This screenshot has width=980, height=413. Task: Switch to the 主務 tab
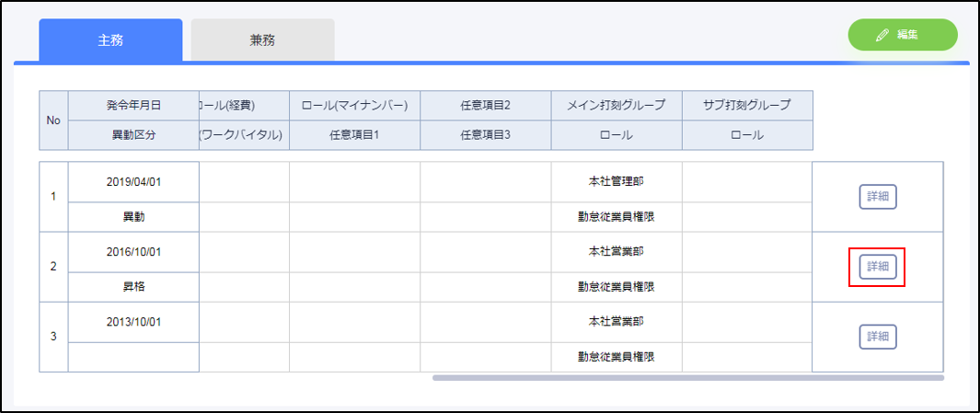[x=110, y=40]
